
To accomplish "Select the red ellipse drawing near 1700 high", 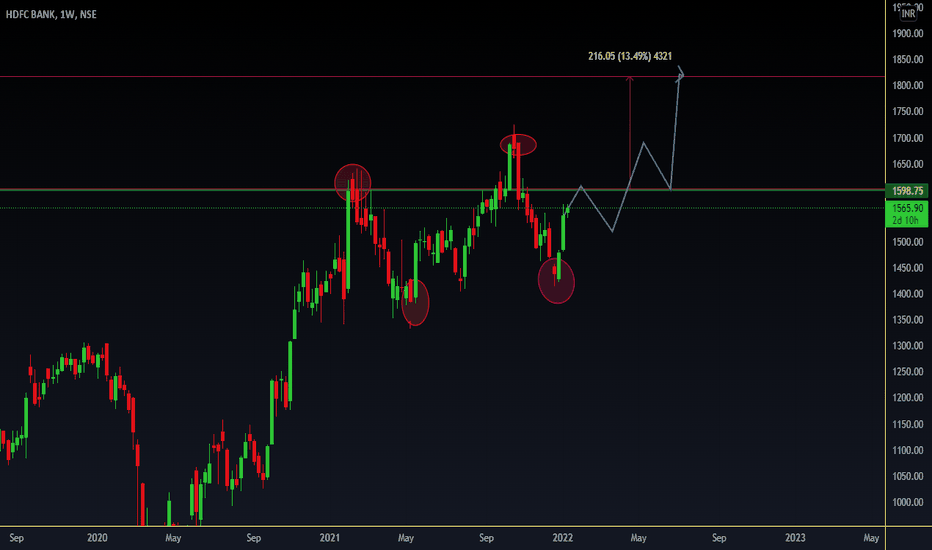I will [518, 144].
